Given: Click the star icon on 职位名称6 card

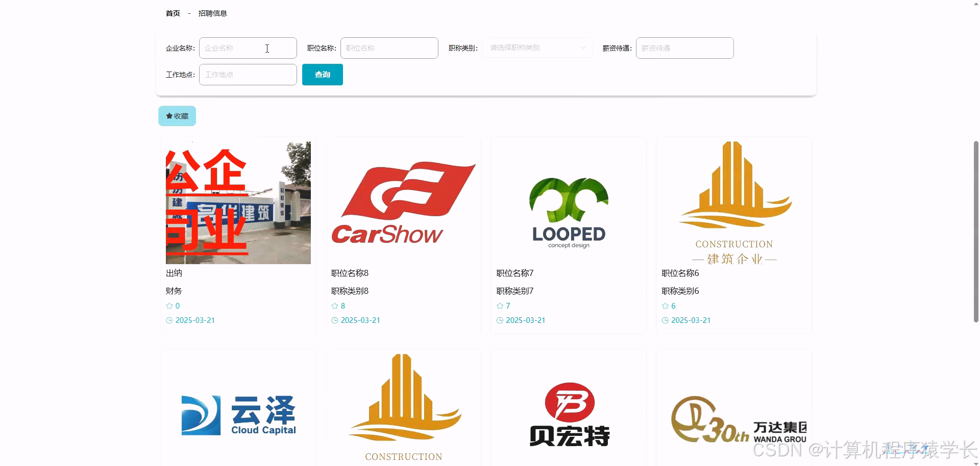Looking at the screenshot, I should [x=665, y=306].
